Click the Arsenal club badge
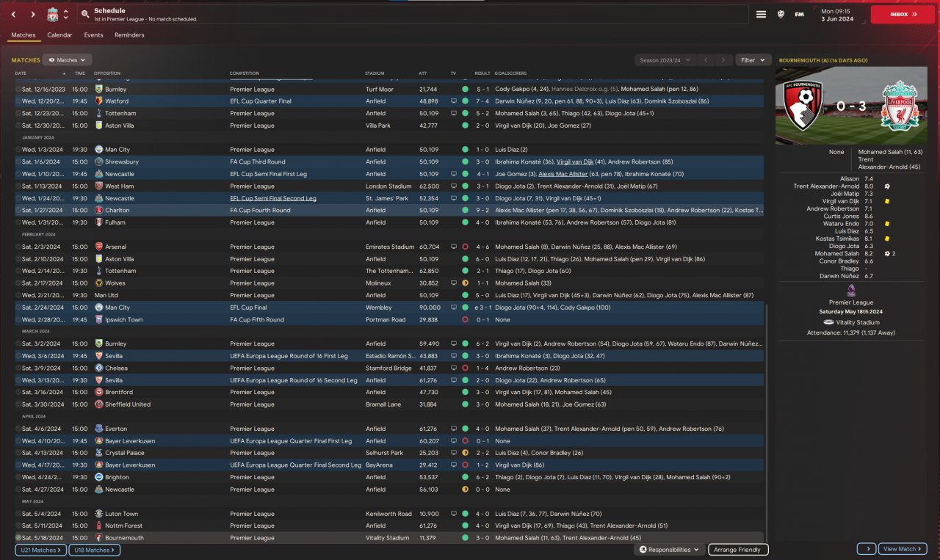Screen dimensions: 940x560 point(98,247)
